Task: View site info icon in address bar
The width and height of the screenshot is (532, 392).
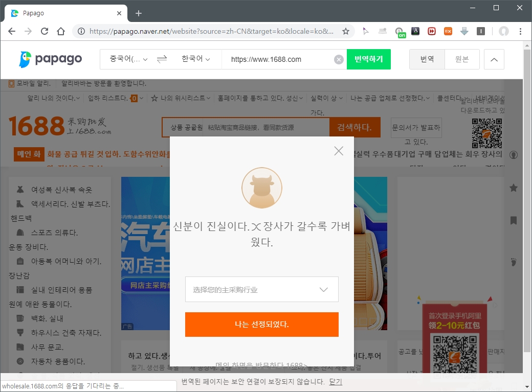Action: tap(81, 32)
